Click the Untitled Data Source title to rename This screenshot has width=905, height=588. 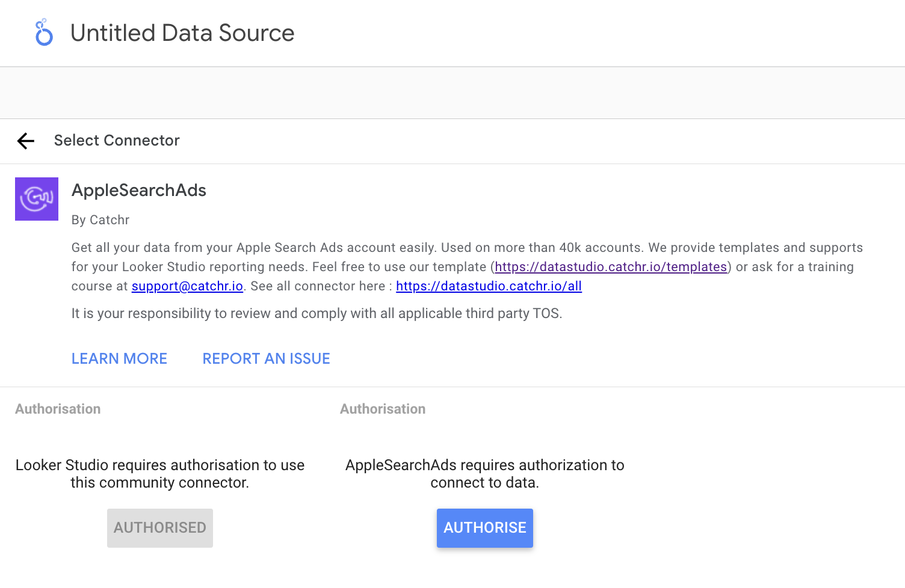point(182,33)
